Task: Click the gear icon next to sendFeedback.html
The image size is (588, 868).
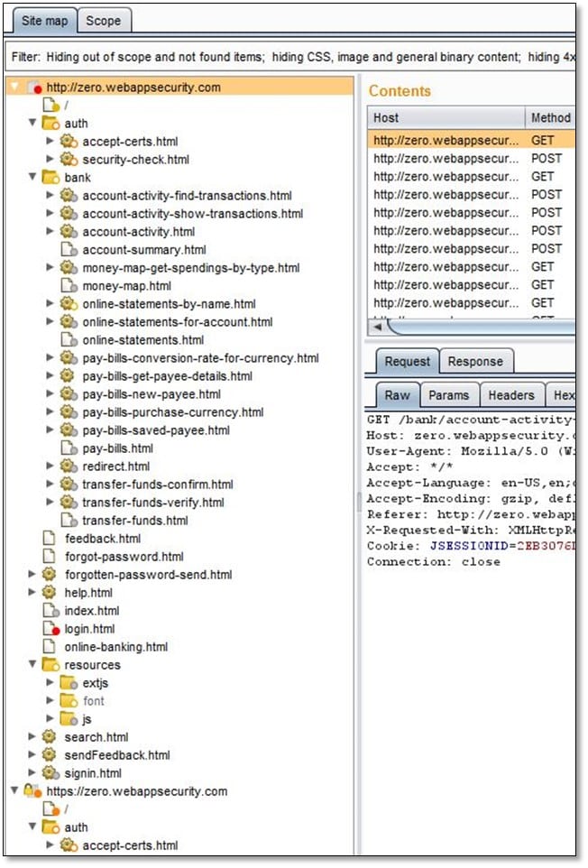Action: [x=51, y=755]
